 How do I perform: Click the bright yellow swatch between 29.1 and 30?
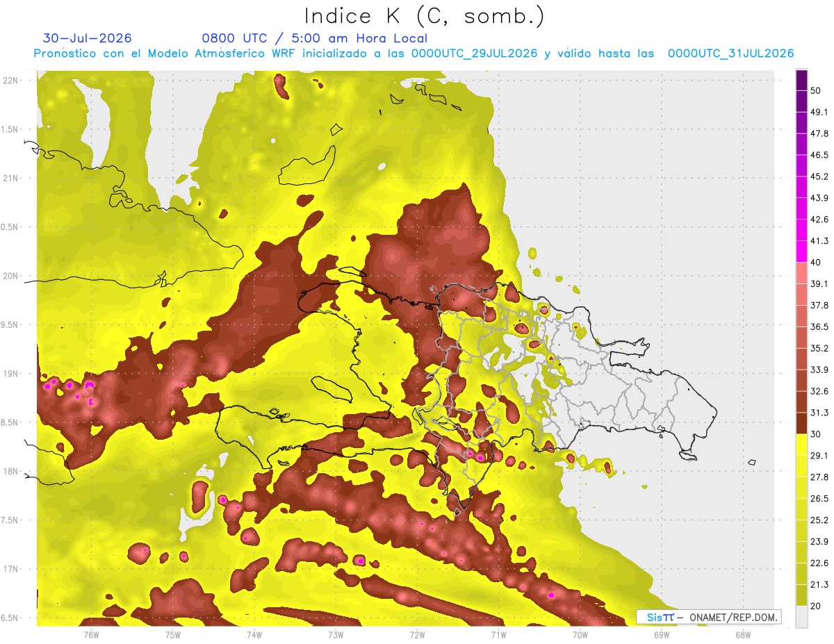click(x=801, y=445)
